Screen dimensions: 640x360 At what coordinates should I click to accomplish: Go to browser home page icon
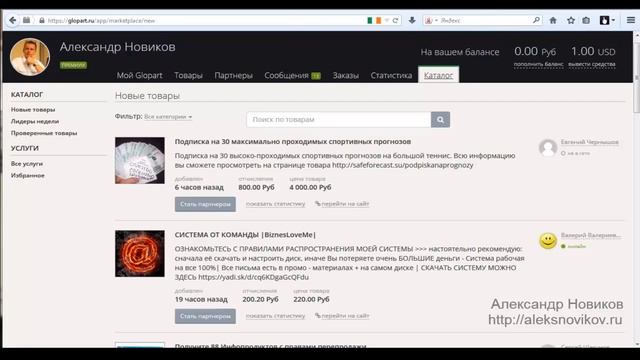[553, 20]
